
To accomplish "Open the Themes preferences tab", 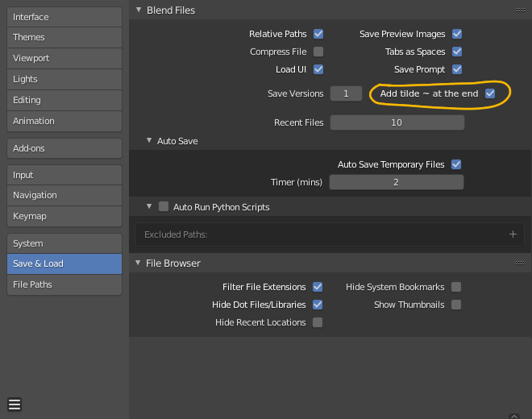I will (64, 37).
